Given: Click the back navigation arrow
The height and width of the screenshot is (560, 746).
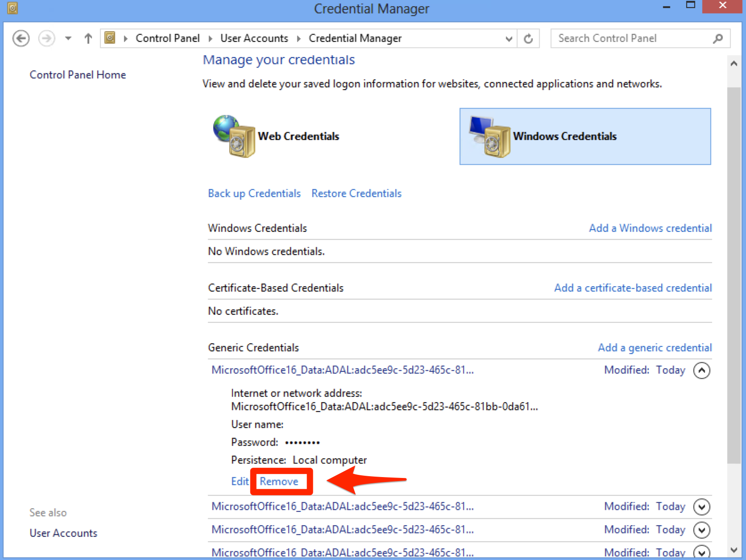Looking at the screenshot, I should 21,38.
